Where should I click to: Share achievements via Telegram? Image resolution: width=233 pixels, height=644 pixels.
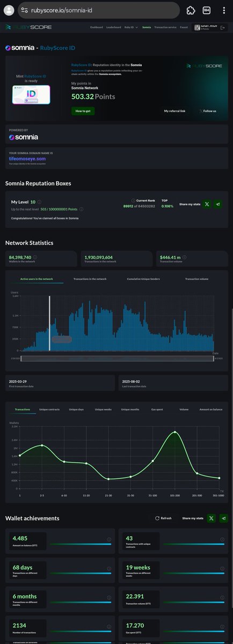click(x=223, y=518)
